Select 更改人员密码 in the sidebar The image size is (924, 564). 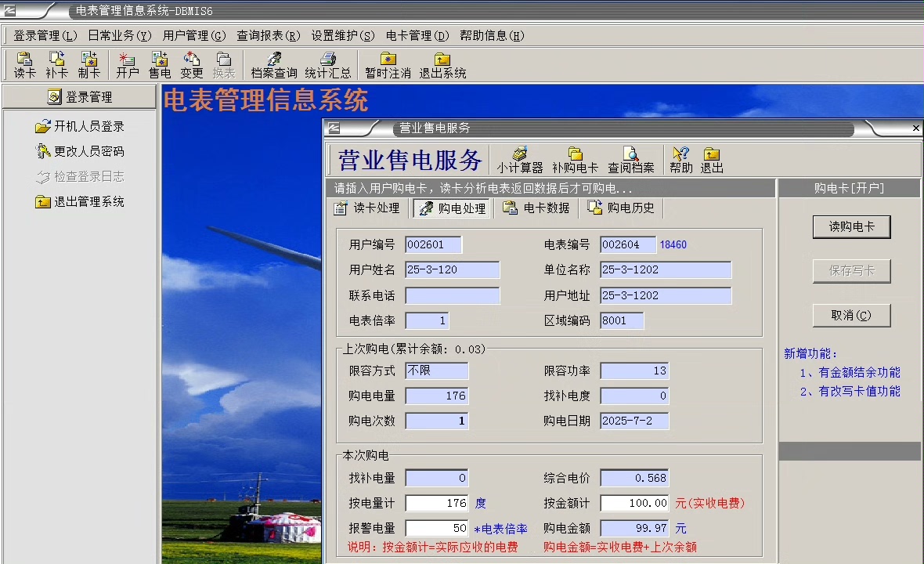[80, 151]
